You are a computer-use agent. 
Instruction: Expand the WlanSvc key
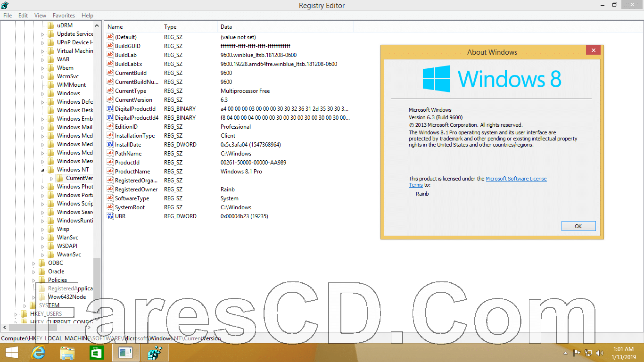coord(42,238)
